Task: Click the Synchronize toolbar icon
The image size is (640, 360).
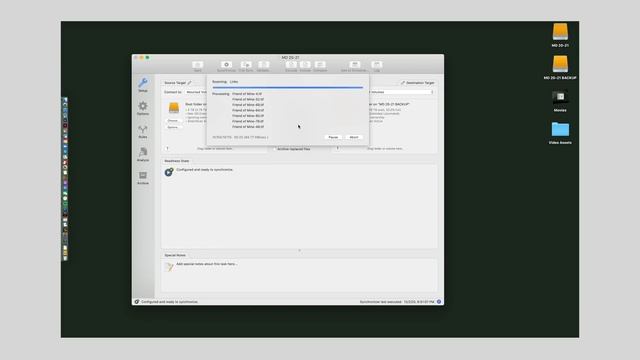Action: pyautogui.click(x=227, y=65)
